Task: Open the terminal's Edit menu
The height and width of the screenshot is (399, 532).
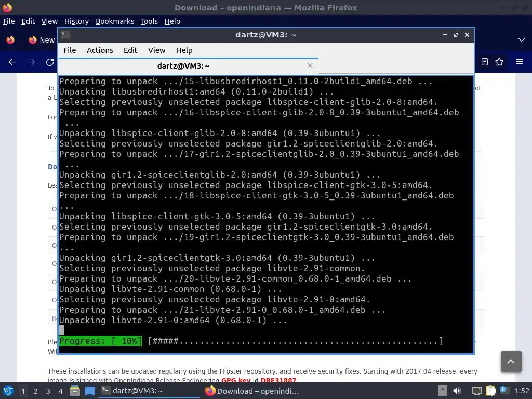Action: (130, 50)
